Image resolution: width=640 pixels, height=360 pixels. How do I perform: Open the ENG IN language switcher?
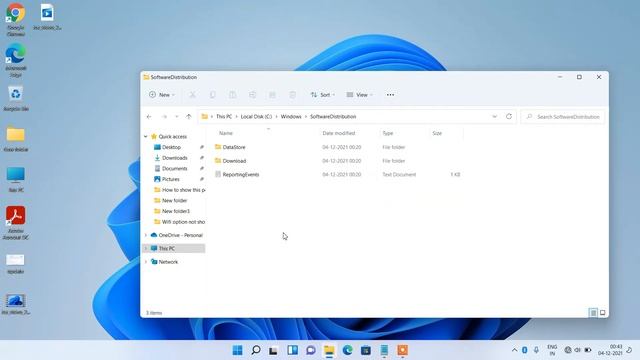tap(552, 350)
